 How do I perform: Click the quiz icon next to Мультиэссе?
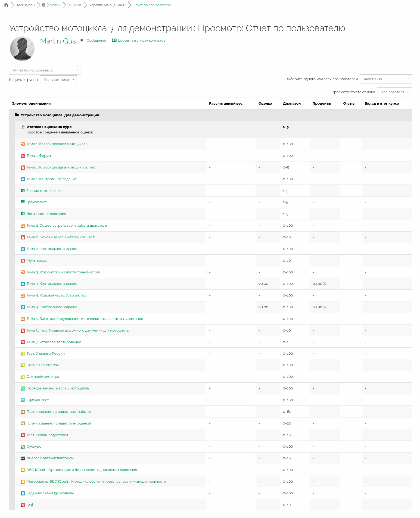tap(23, 261)
